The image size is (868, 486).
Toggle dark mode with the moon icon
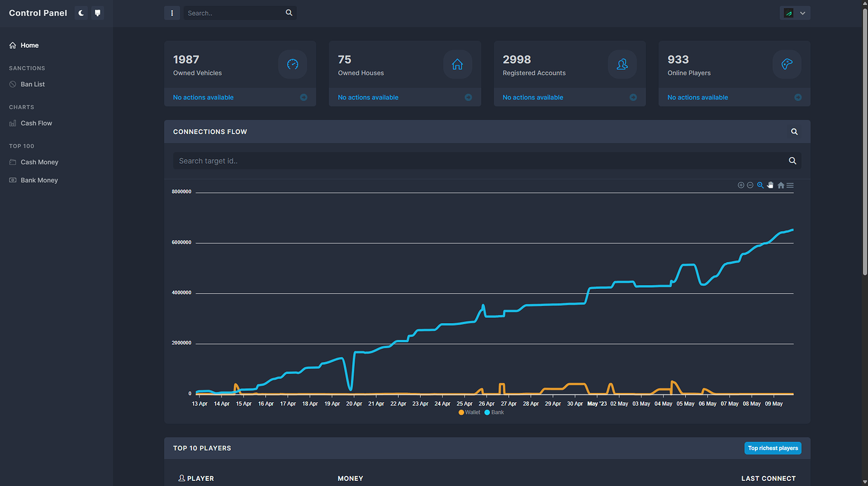[81, 13]
